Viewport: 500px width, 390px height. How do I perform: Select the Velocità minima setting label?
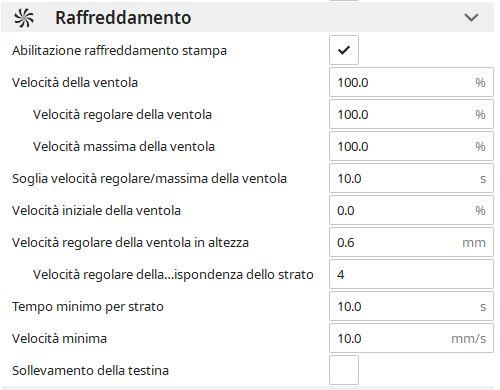pos(59,338)
